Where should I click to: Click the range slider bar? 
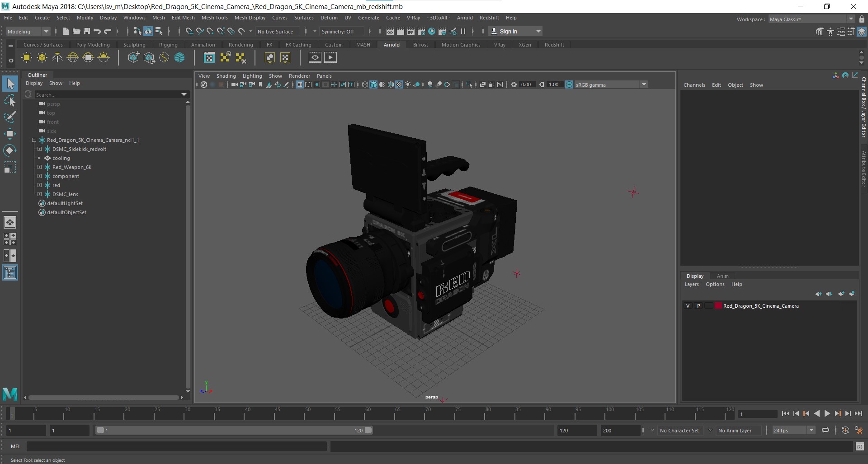[234, 430]
